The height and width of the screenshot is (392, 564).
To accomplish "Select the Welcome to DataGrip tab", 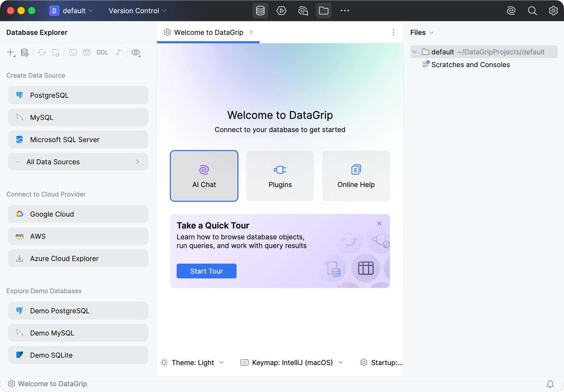I will (x=208, y=32).
